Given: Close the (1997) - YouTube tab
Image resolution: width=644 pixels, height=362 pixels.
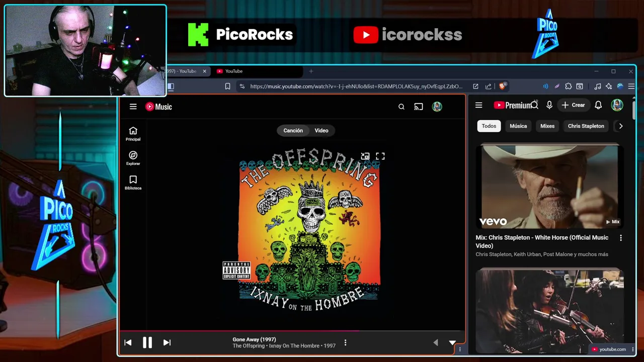Looking at the screenshot, I should 204,71.
